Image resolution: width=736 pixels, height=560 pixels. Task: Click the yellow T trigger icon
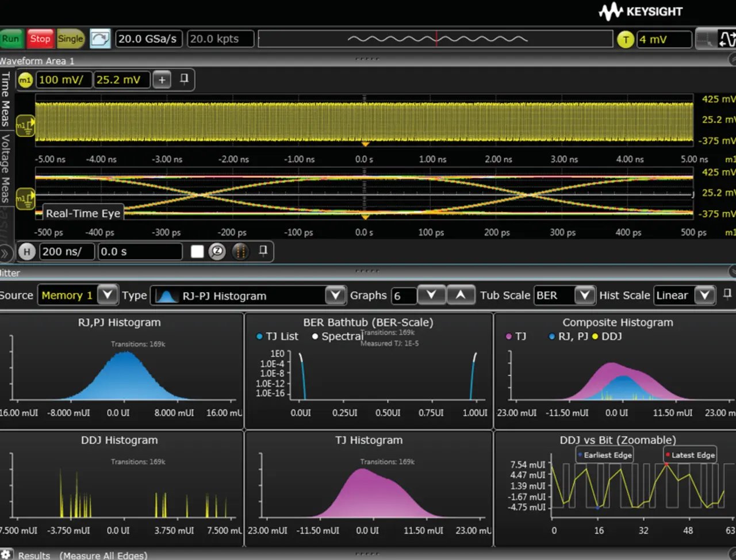coord(626,40)
